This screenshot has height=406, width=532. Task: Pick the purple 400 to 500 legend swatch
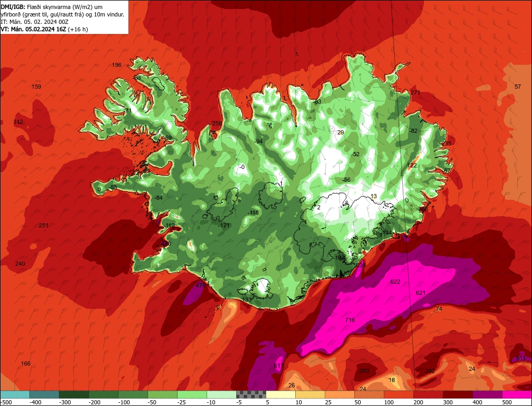487,394
